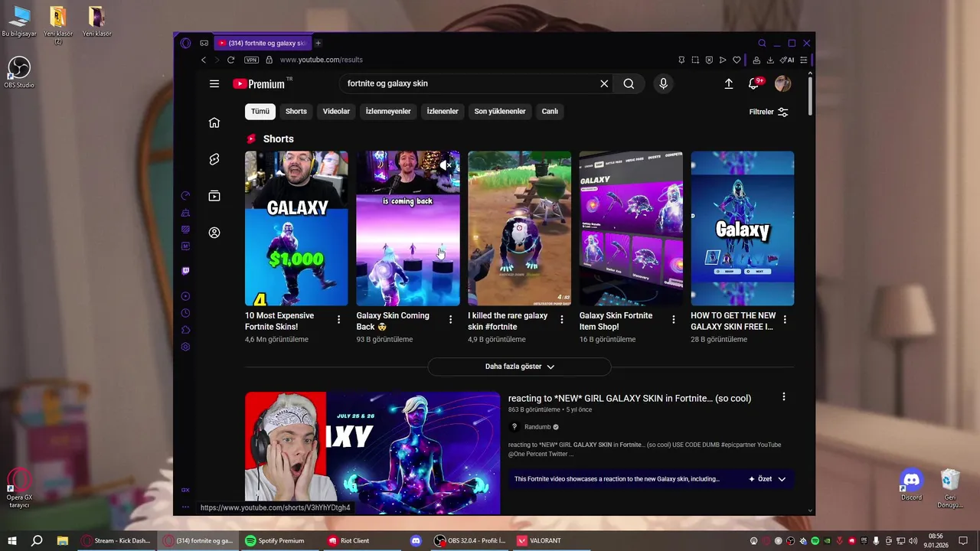Image resolution: width=980 pixels, height=551 pixels.
Task: Start voice search with the microphone
Action: coord(663,83)
